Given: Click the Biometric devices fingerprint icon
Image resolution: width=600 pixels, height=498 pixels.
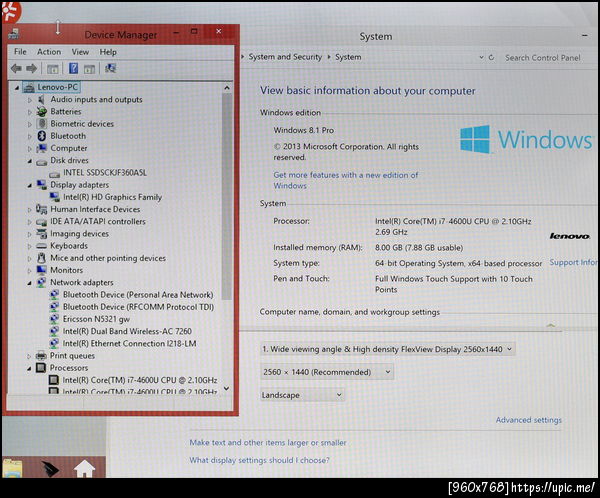Looking at the screenshot, I should [41, 124].
